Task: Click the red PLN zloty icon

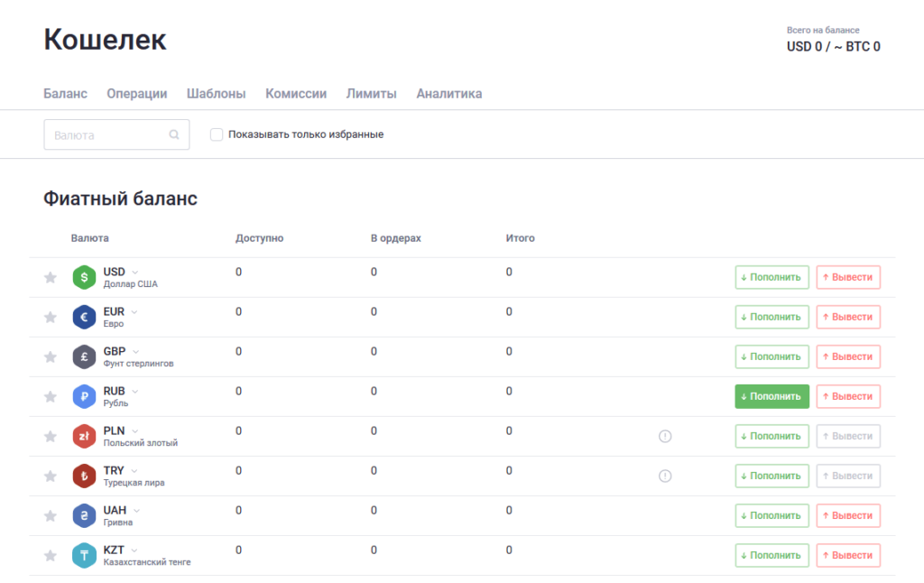Action: (84, 437)
